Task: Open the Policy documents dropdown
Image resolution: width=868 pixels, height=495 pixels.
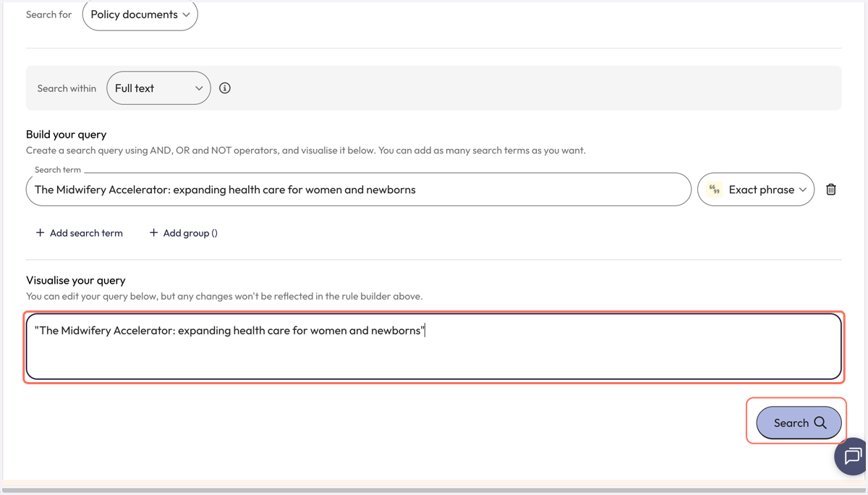Action: click(140, 14)
